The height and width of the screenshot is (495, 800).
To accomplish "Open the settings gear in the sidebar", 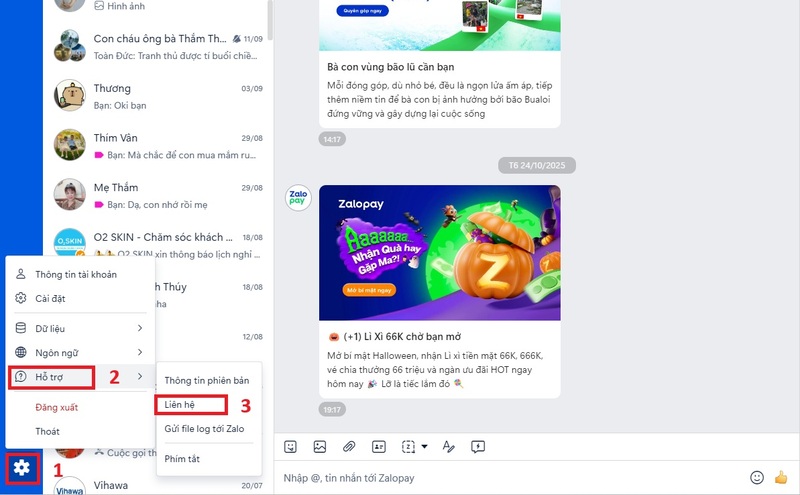I will (x=22, y=467).
